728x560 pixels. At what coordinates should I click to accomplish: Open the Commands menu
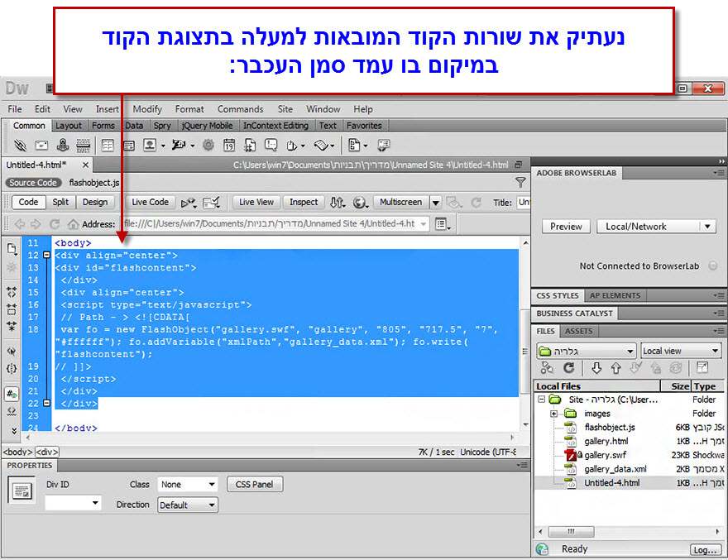click(x=240, y=109)
